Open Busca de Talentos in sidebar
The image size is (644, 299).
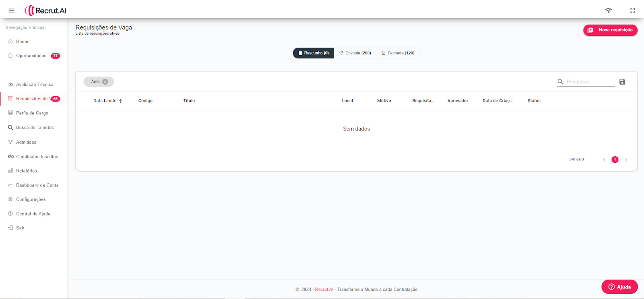(x=35, y=128)
